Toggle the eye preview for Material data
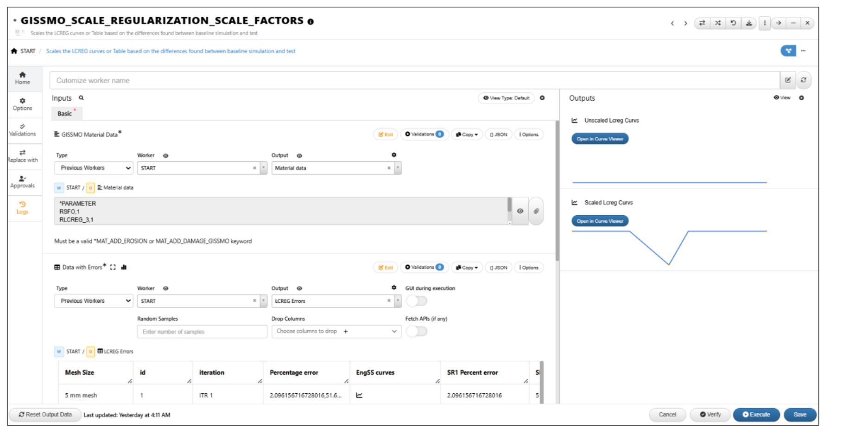 click(x=520, y=211)
